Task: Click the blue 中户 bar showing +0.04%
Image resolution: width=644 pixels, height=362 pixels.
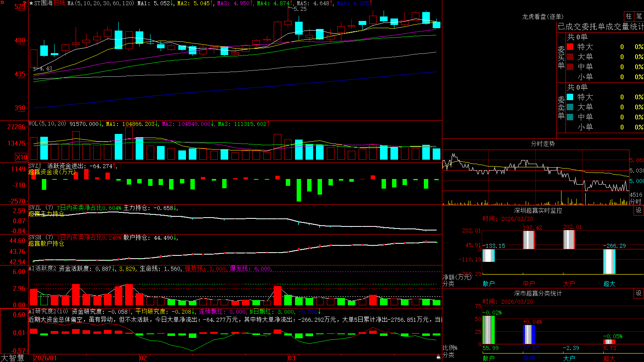Action: [x=529, y=335]
